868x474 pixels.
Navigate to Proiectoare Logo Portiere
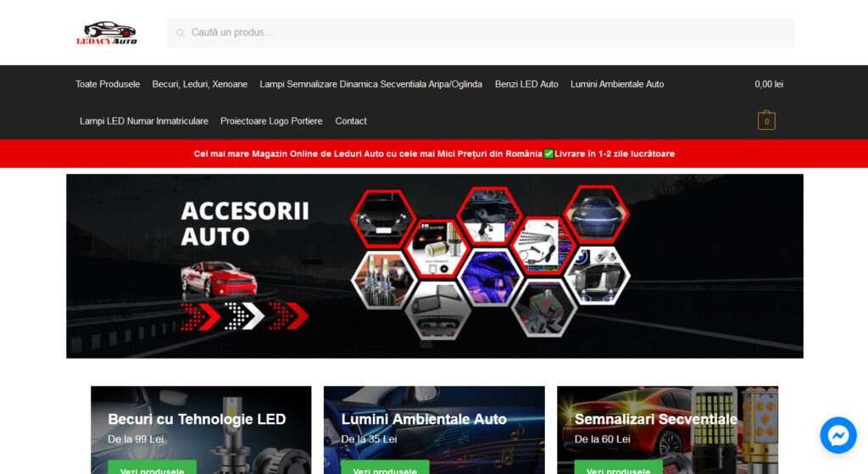[x=271, y=121]
